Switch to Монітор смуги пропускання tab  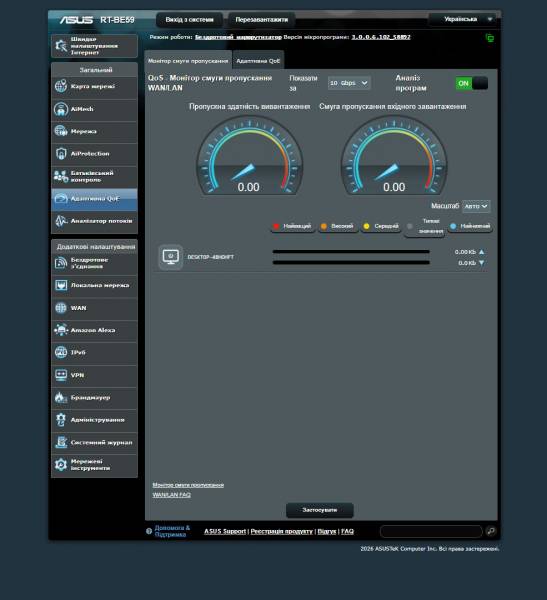coord(188,61)
